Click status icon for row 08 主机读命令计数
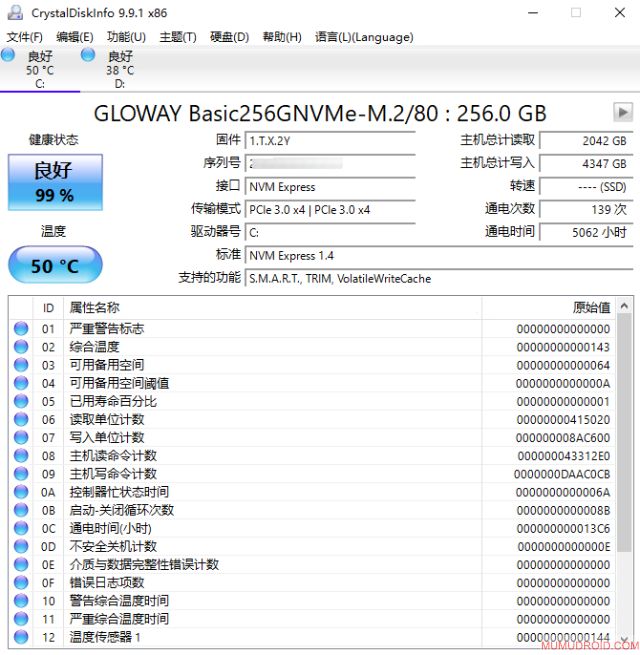 (x=21, y=456)
